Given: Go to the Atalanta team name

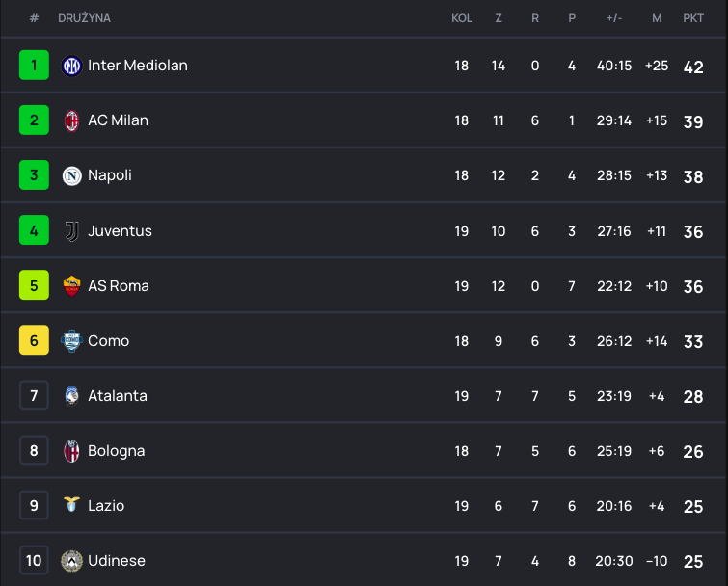Looking at the screenshot, I should (x=118, y=396).
